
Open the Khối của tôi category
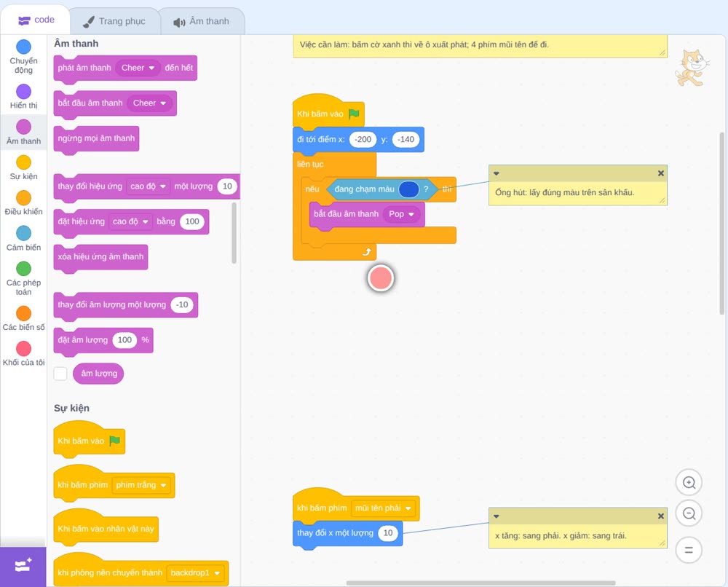coord(23,353)
